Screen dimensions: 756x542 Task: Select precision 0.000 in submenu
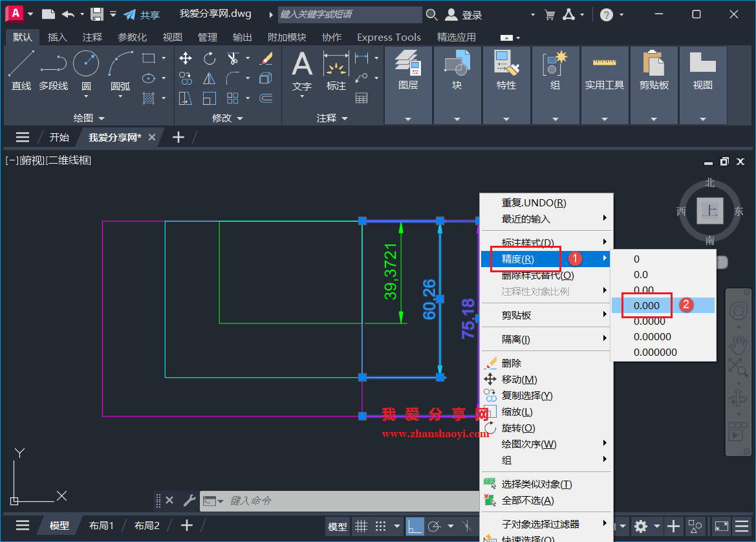pyautogui.click(x=663, y=305)
